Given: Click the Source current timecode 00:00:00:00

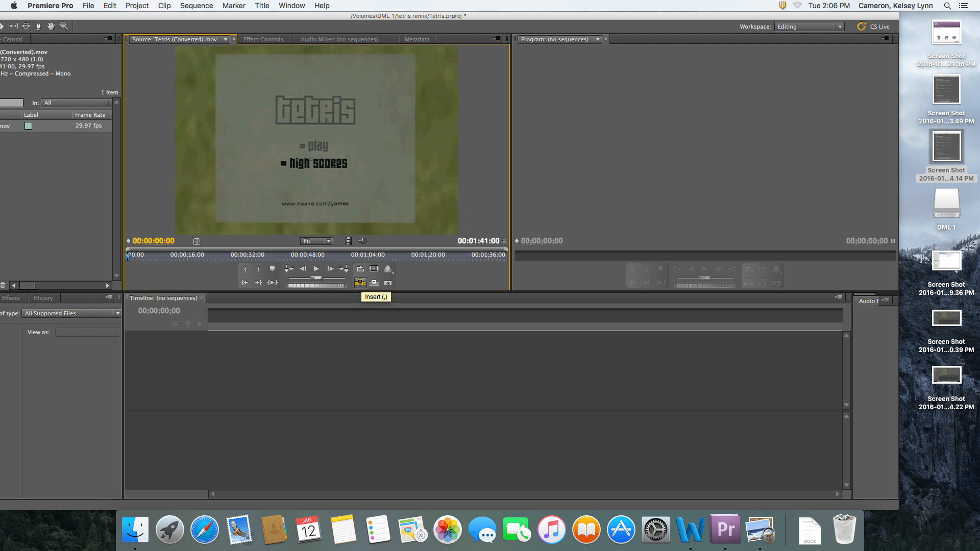Looking at the screenshot, I should (153, 241).
